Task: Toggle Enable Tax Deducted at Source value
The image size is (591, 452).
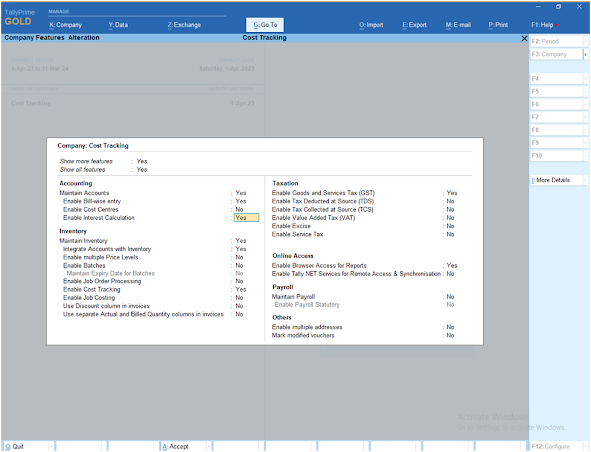Action: click(450, 201)
